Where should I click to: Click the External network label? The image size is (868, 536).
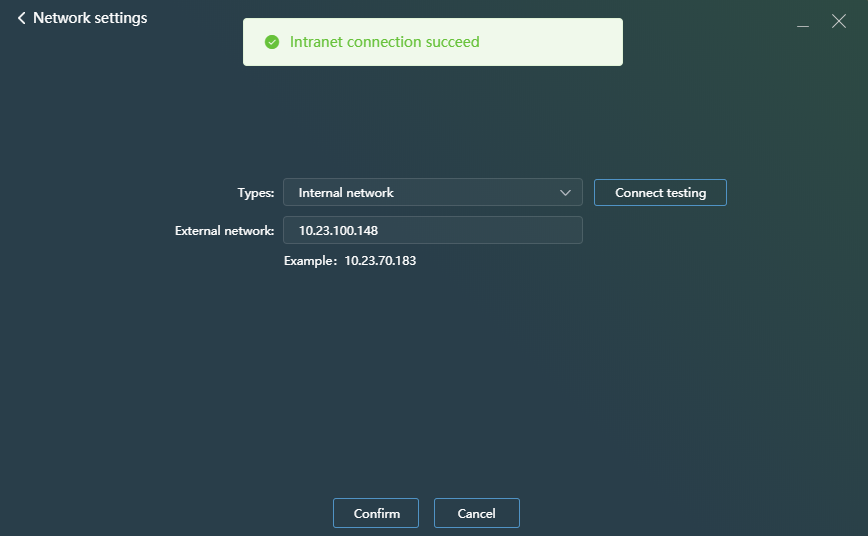tap(224, 230)
